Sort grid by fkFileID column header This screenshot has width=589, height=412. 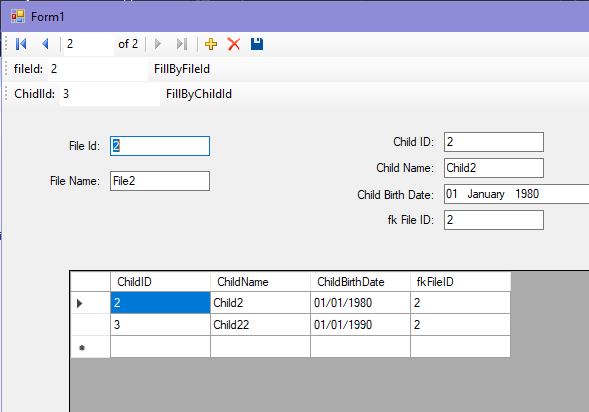[461, 282]
